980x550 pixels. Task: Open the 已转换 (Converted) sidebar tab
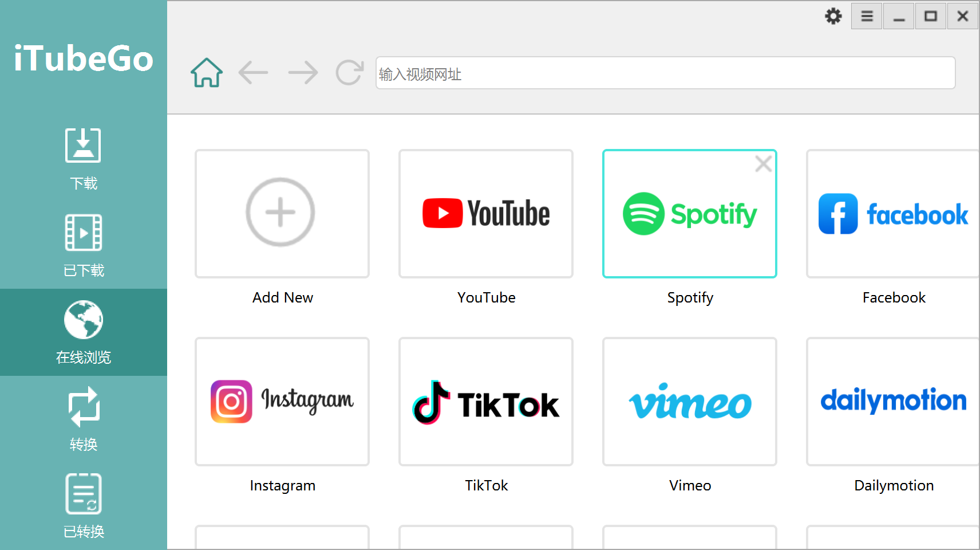point(84,506)
